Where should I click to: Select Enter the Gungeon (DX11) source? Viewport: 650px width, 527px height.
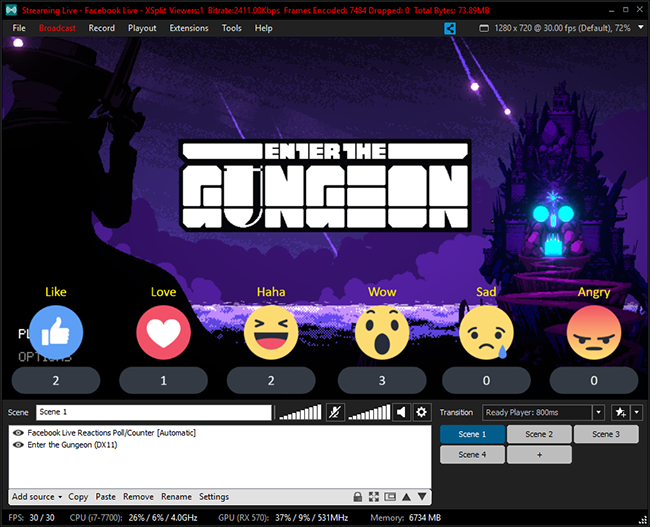(x=72, y=445)
